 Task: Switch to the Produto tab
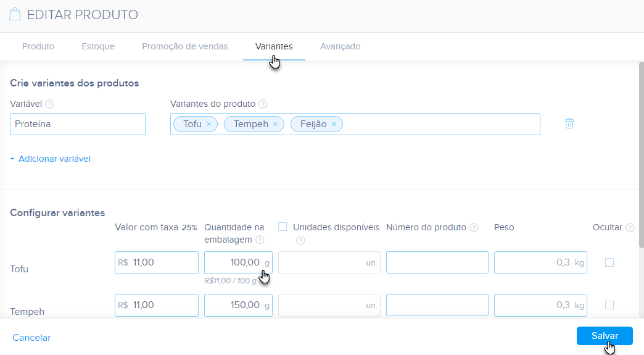[38, 46]
